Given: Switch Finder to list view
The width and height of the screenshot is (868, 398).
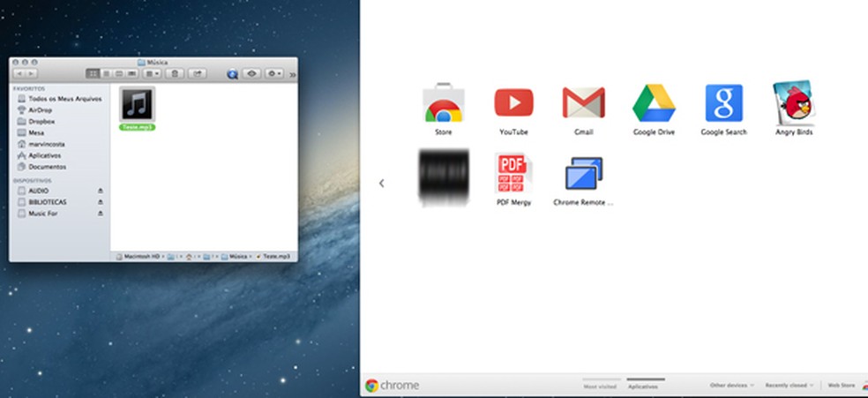Looking at the screenshot, I should (x=106, y=73).
